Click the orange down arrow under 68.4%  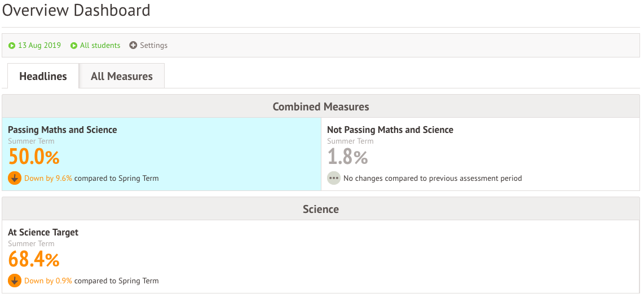15,281
